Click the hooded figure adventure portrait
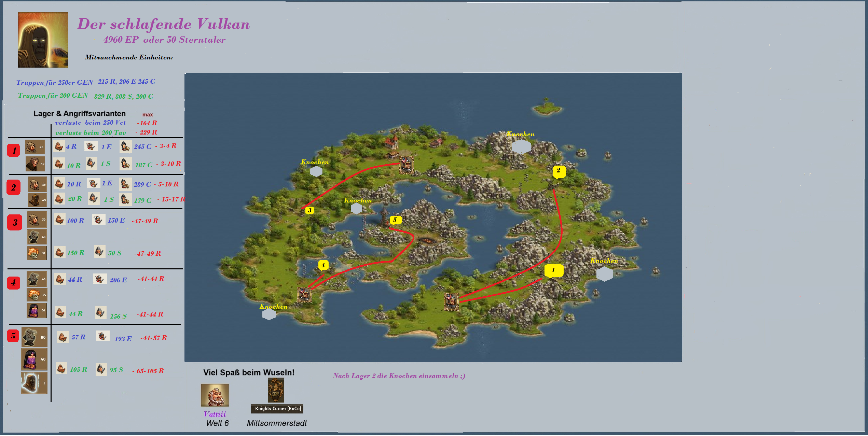This screenshot has height=436, width=868. coord(43,40)
